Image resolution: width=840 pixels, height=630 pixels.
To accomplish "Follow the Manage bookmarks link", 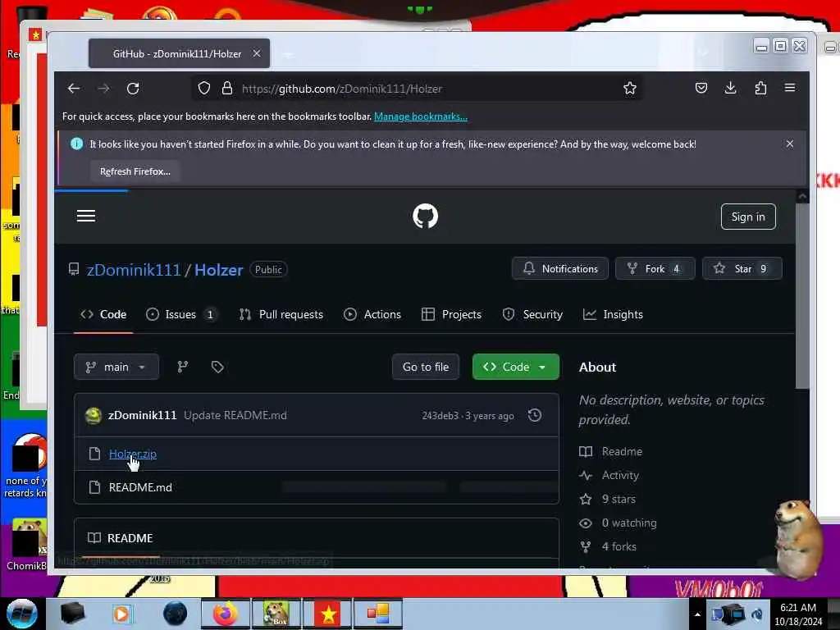I will (x=421, y=116).
